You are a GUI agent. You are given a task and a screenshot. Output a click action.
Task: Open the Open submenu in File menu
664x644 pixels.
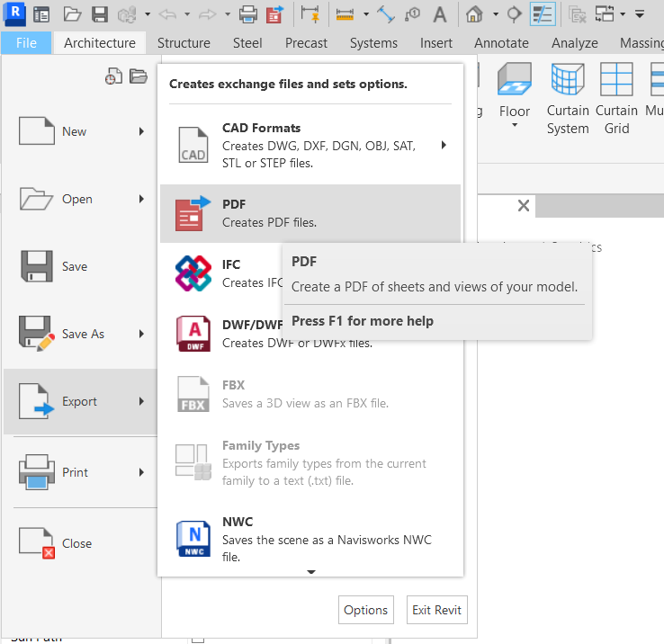point(80,199)
